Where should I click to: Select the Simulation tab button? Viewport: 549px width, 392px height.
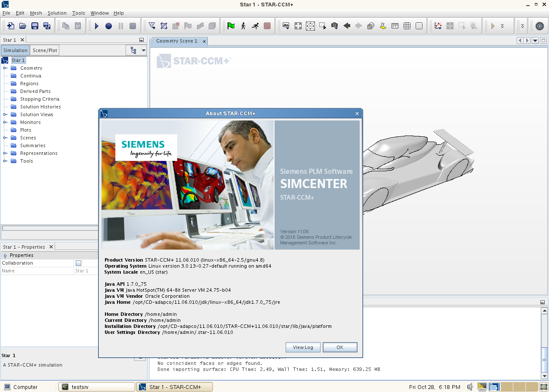tap(15, 50)
